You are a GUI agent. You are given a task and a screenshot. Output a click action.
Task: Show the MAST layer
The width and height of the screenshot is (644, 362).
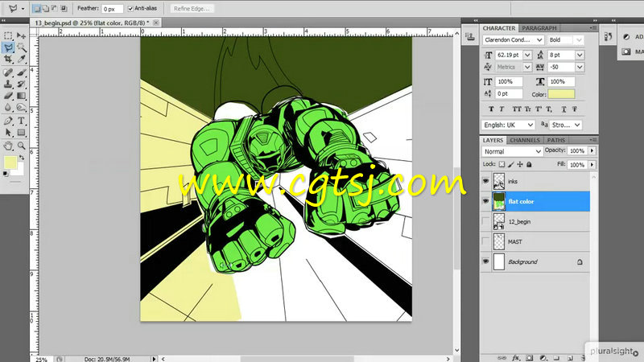(486, 241)
